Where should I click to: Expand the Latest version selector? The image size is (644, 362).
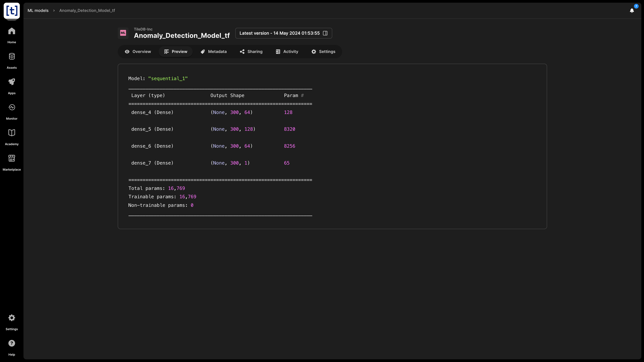(x=283, y=33)
